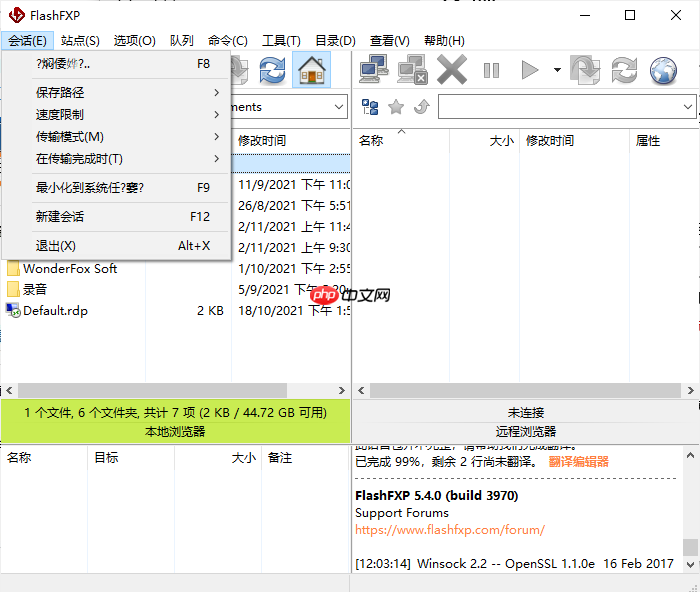The width and height of the screenshot is (700, 592).
Task: Sort remote list by 名称 column
Action: 401,141
